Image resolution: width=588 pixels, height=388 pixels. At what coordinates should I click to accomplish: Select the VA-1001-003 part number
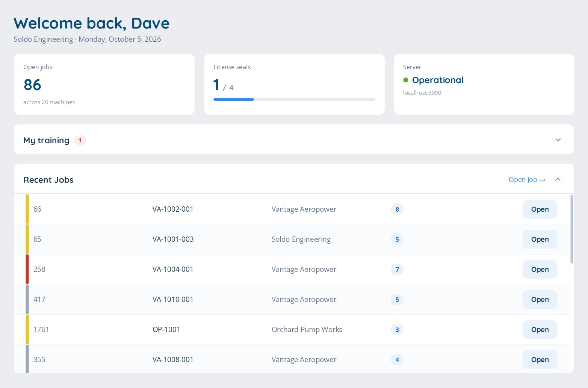coord(173,239)
